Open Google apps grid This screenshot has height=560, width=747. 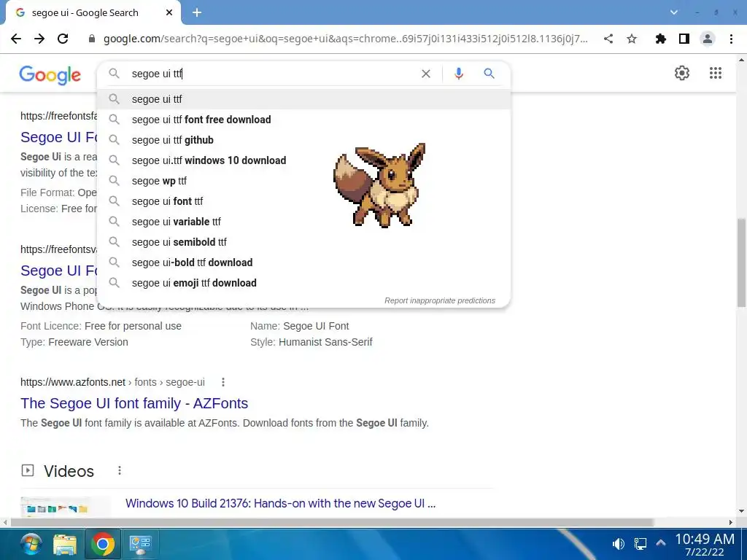716,73
